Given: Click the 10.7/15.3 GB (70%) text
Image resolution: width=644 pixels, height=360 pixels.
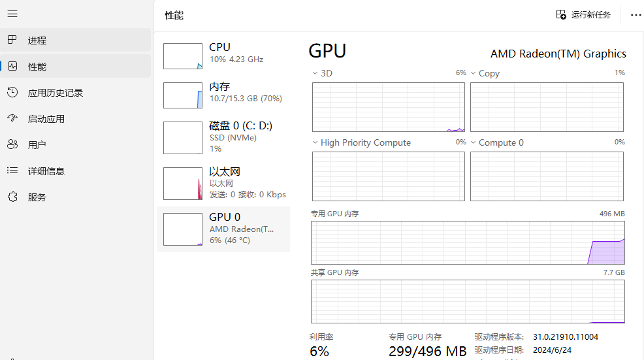Looking at the screenshot, I should point(246,99).
